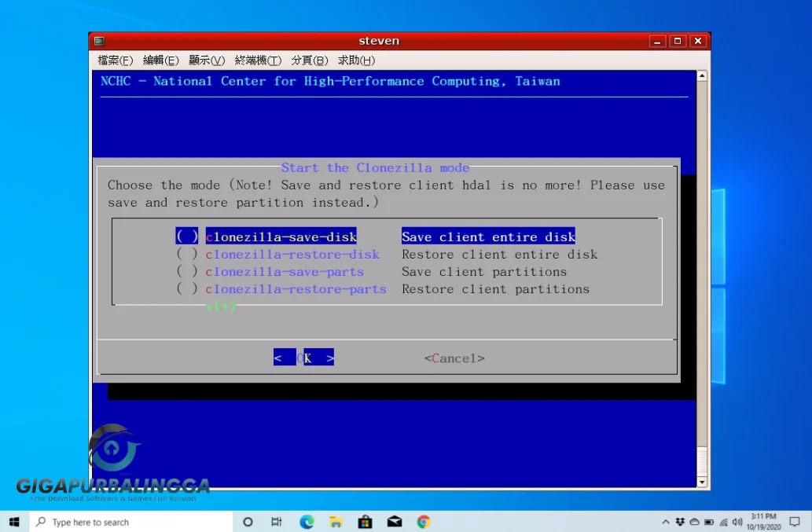This screenshot has width=812, height=532.
Task: Open the 顯示(V) view menu
Action: tap(207, 61)
